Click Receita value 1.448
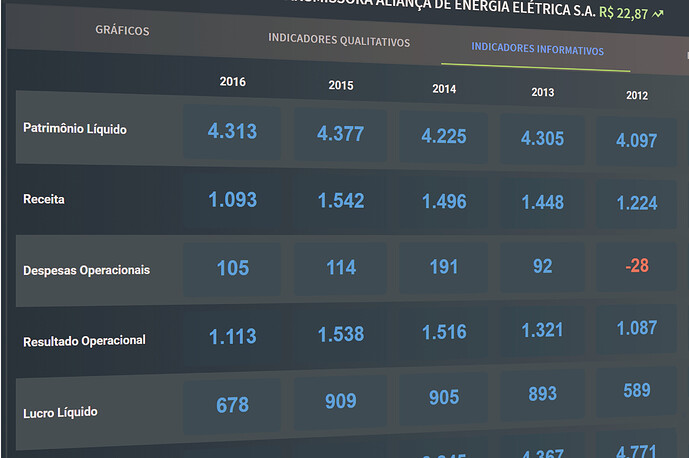 tap(543, 203)
